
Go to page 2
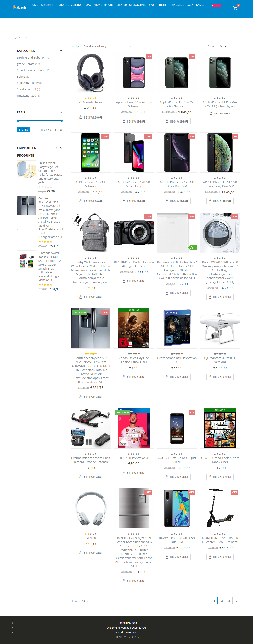click(x=222, y=601)
